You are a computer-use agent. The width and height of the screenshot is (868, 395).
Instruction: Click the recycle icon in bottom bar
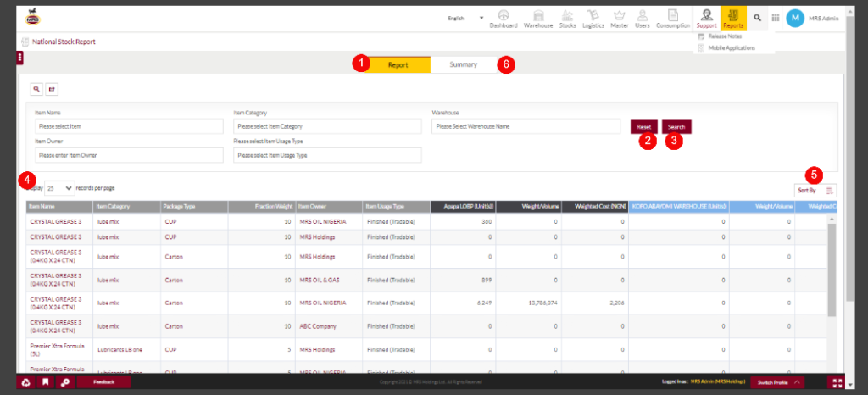pos(26,381)
